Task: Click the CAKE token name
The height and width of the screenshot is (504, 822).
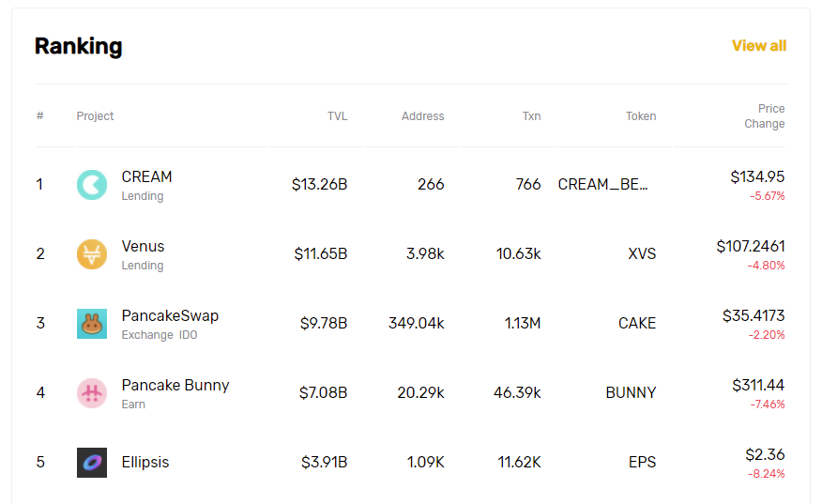Action: point(637,323)
